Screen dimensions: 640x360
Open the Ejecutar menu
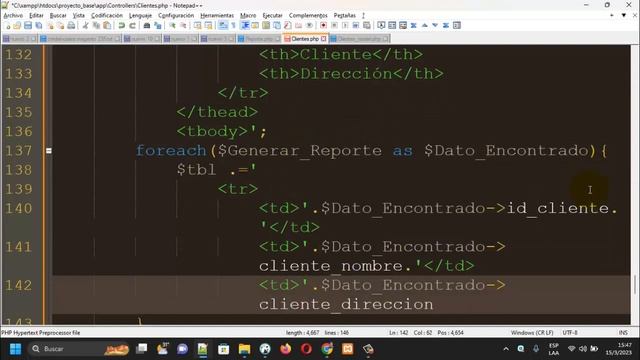(x=272, y=15)
